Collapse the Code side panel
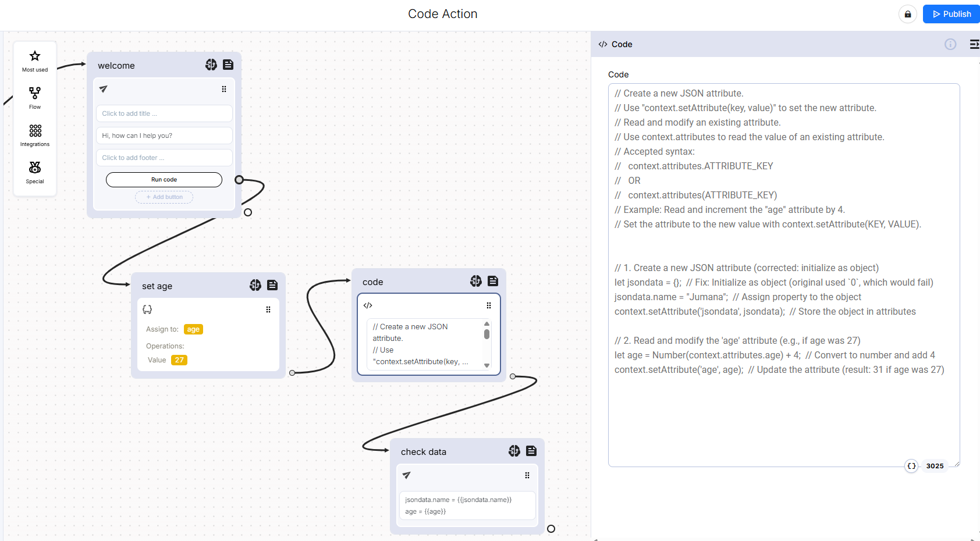Image resolution: width=980 pixels, height=541 pixels. click(x=974, y=44)
